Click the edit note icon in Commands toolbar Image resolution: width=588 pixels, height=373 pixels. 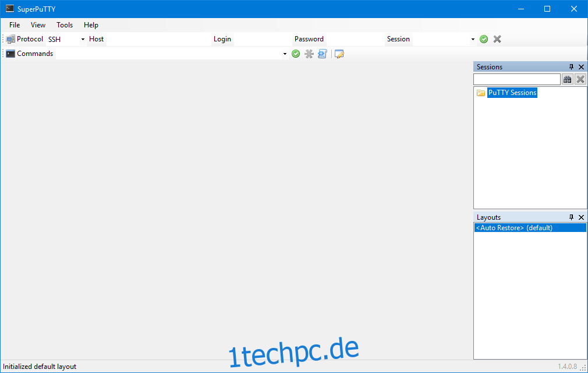pos(339,54)
